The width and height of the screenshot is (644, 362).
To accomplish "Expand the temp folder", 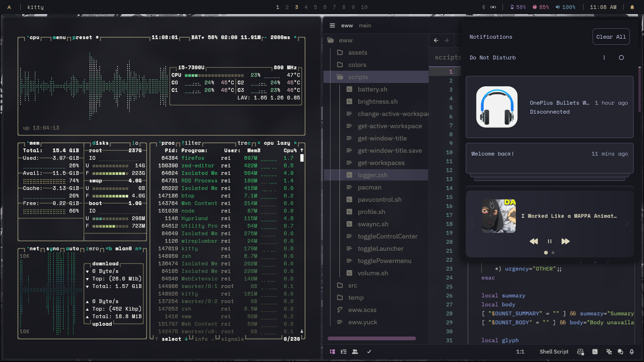I will pos(375,297).
